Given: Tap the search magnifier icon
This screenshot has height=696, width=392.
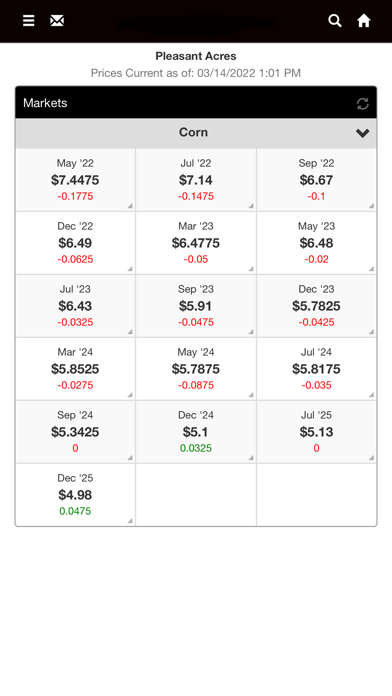Looking at the screenshot, I should point(335,20).
